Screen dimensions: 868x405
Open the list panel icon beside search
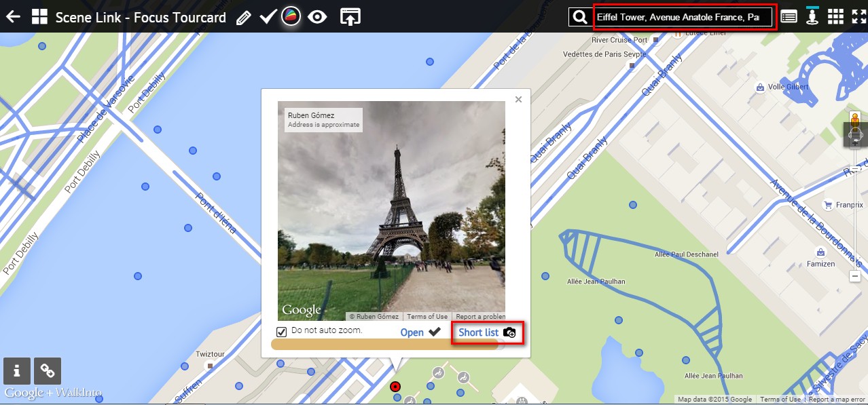click(x=789, y=17)
